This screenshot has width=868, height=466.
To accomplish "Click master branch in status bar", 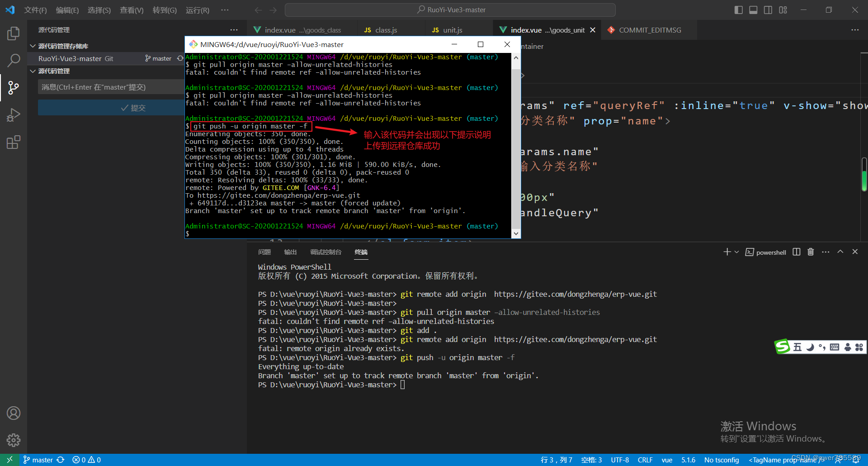I will tap(38, 460).
